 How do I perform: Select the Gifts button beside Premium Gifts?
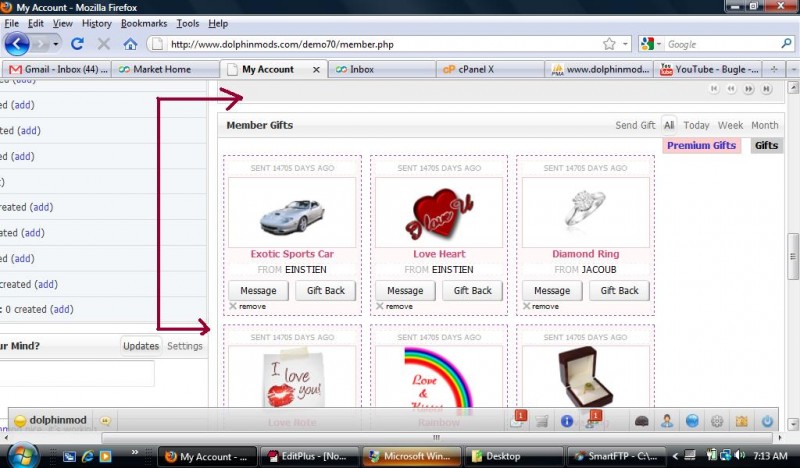(766, 145)
